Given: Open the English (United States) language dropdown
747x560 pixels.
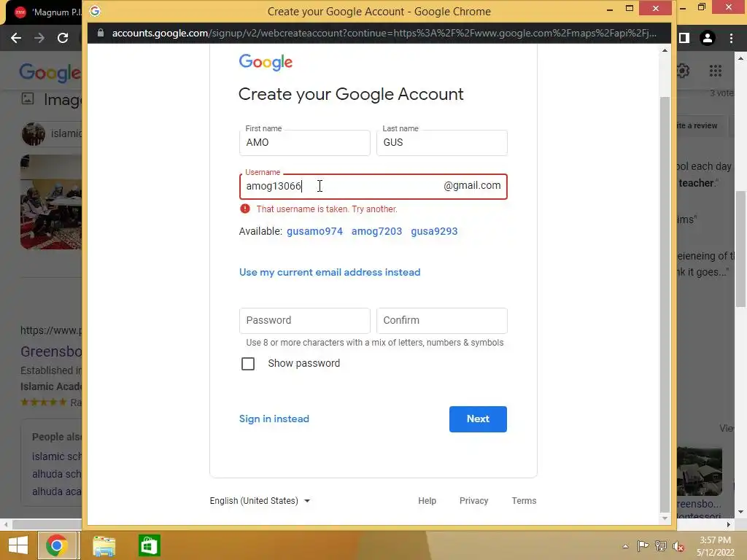Looking at the screenshot, I should pyautogui.click(x=260, y=500).
